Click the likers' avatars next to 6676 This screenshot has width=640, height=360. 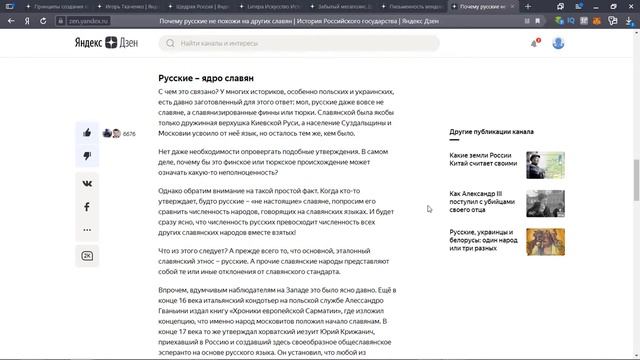111,133
